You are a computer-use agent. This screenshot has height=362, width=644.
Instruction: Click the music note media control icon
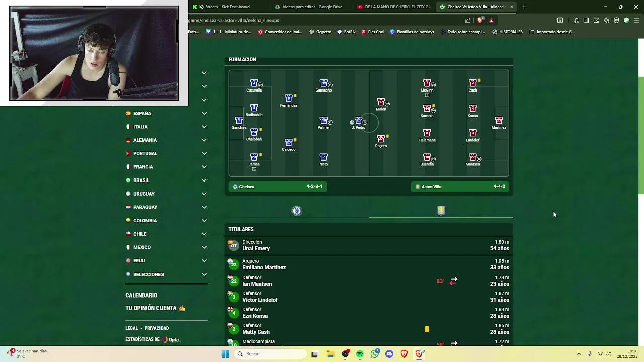coord(577,20)
